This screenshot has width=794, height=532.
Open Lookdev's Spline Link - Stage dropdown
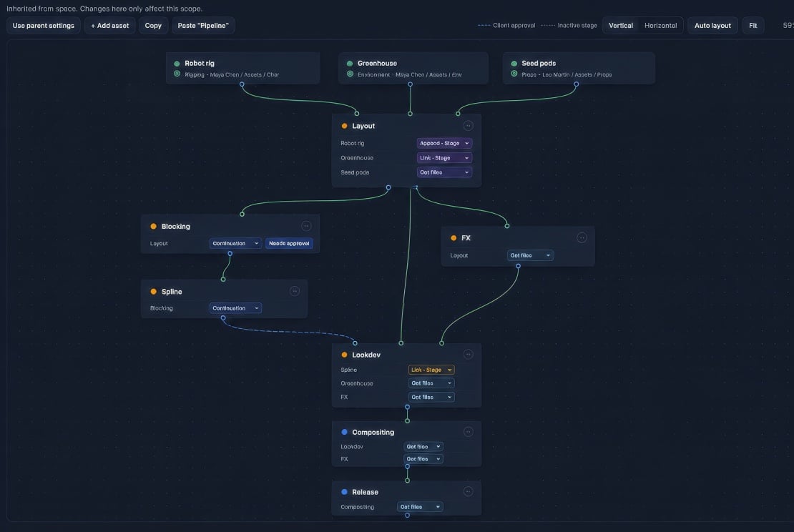431,370
